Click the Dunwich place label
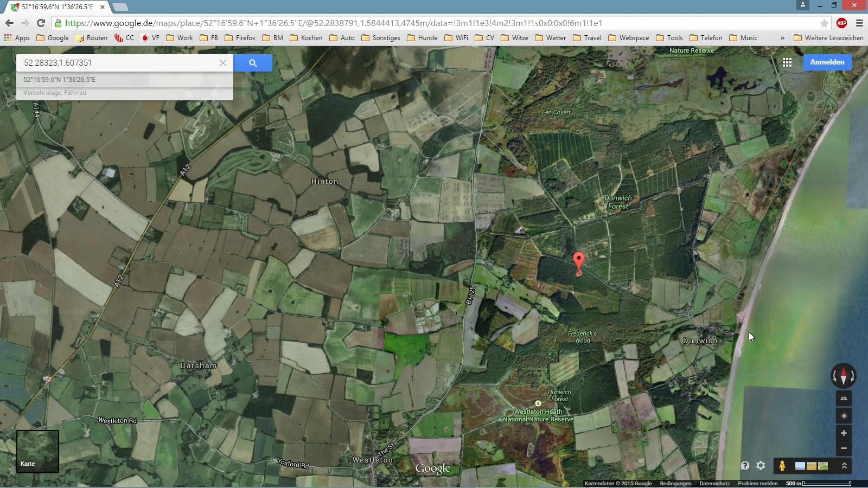The image size is (868, 488). point(700,341)
